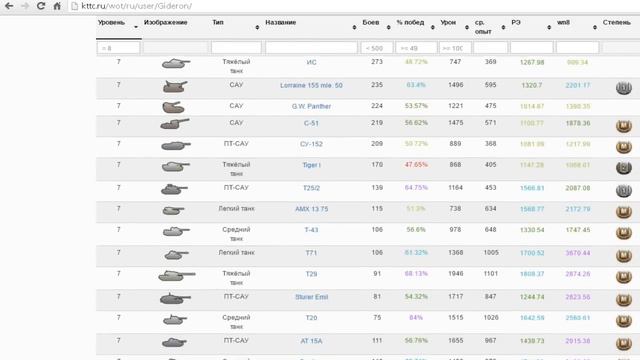Click mastery badge in T20 row
Image resolution: width=640 pixels, height=360 pixels.
click(624, 320)
